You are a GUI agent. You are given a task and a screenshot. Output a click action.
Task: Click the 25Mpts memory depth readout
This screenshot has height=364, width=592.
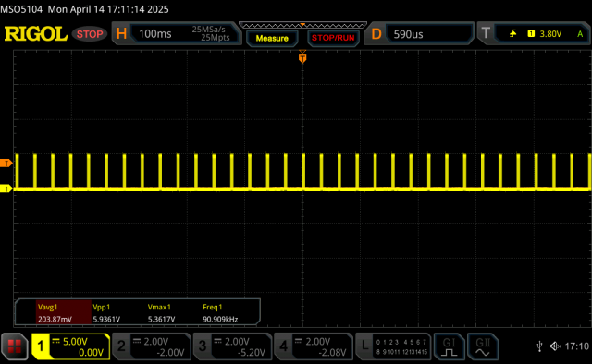pyautogui.click(x=216, y=38)
